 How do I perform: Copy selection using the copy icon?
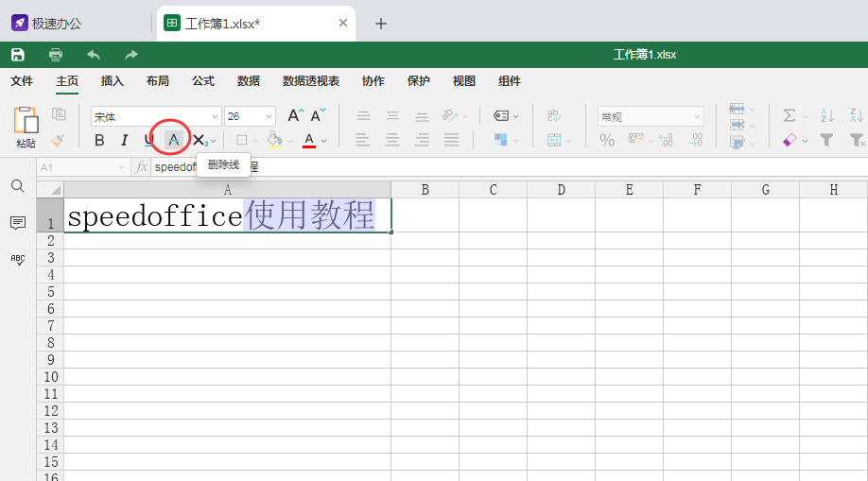click(x=59, y=114)
